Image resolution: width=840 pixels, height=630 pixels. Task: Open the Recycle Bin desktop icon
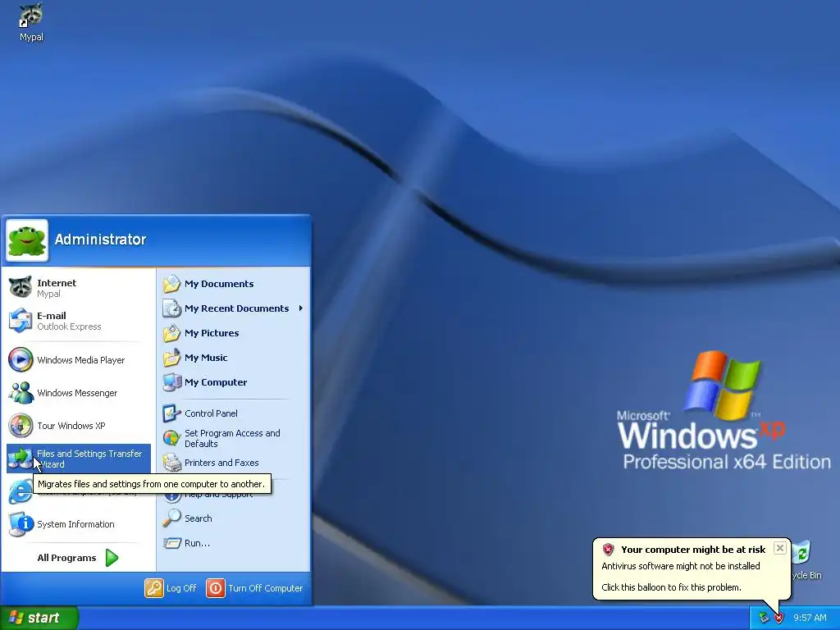pos(802,553)
